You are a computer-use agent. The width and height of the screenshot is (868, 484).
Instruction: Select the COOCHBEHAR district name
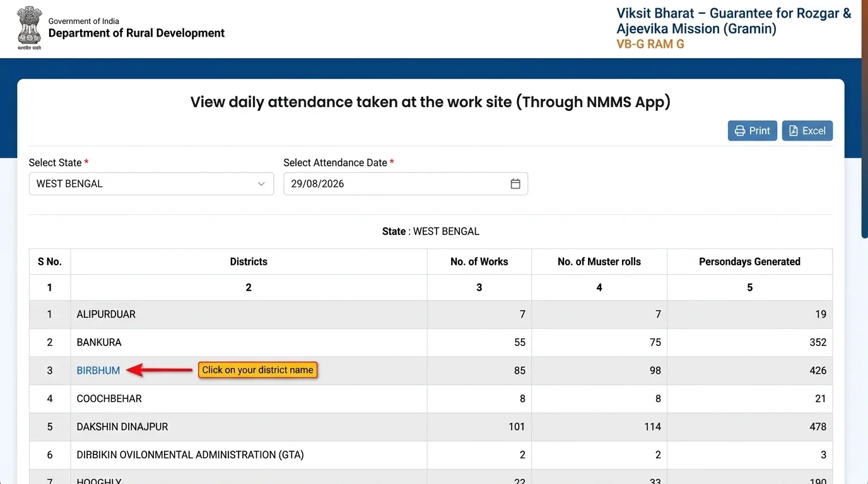[109, 398]
